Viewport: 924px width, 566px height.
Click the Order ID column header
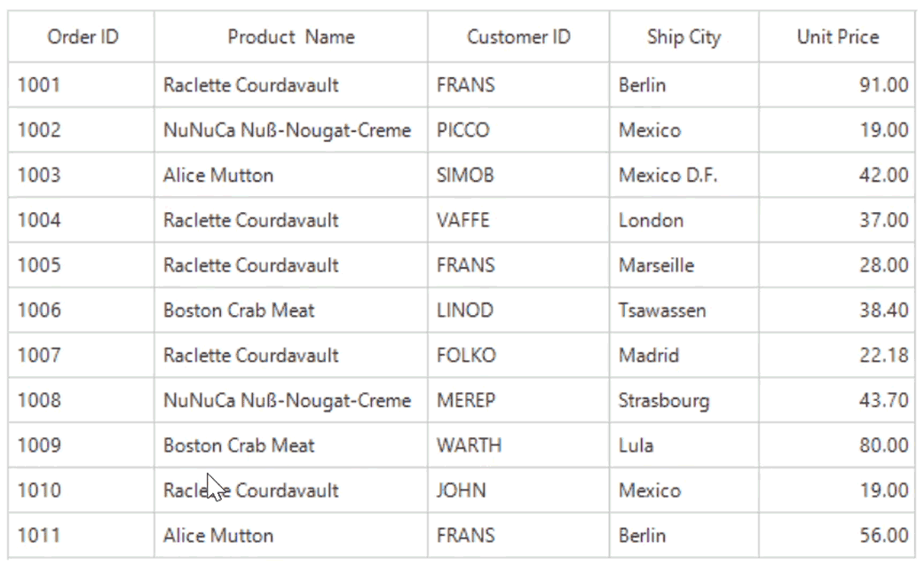tap(83, 37)
